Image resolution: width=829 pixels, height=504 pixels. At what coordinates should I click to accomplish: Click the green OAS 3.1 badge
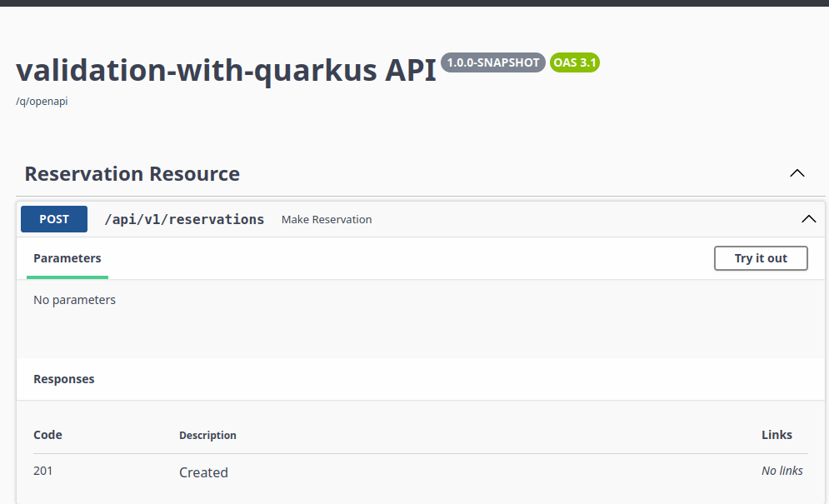tap(574, 62)
